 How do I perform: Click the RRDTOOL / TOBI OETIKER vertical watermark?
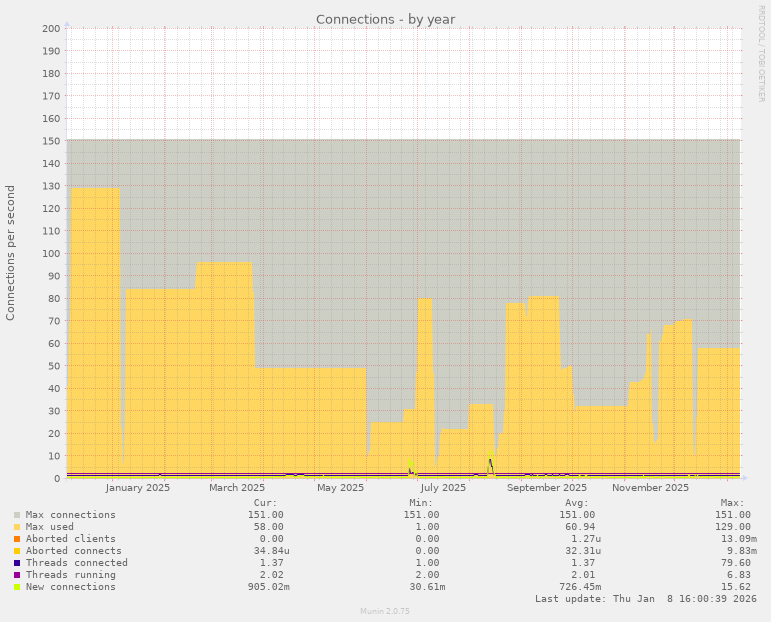click(761, 53)
